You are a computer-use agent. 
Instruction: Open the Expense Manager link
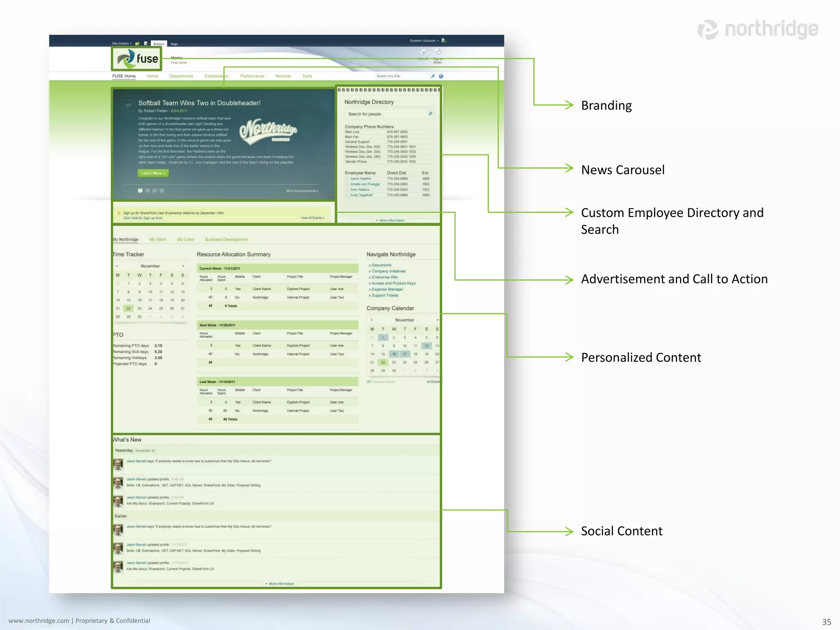pos(387,289)
